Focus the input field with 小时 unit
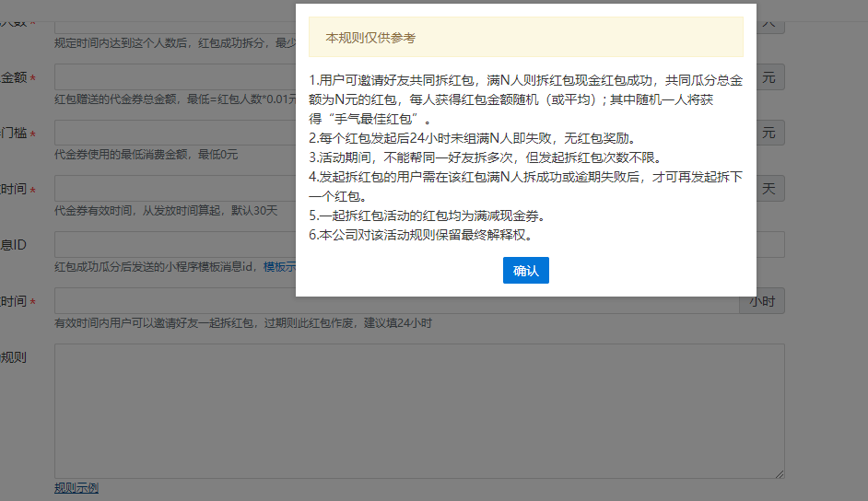 pyautogui.click(x=175, y=301)
